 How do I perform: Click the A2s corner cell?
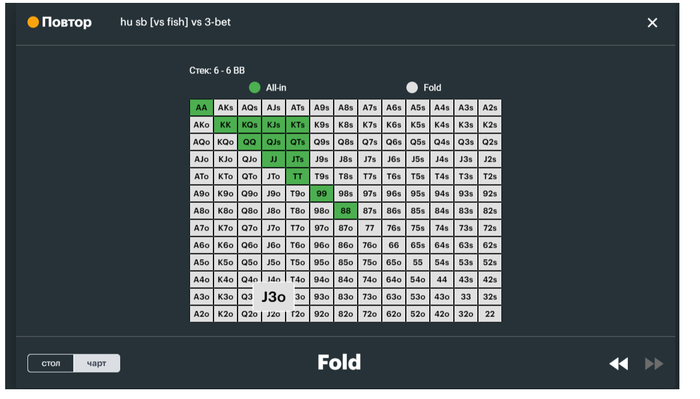click(x=490, y=108)
